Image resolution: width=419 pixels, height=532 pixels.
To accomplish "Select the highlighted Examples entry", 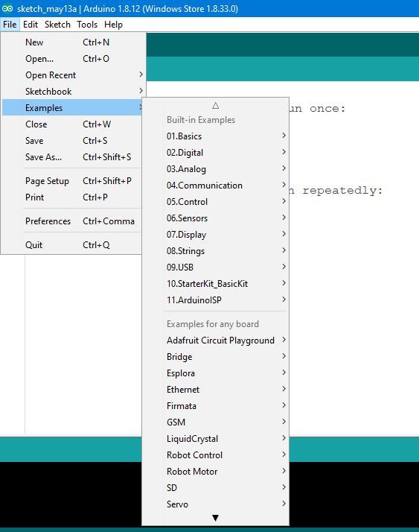I will 72,108.
